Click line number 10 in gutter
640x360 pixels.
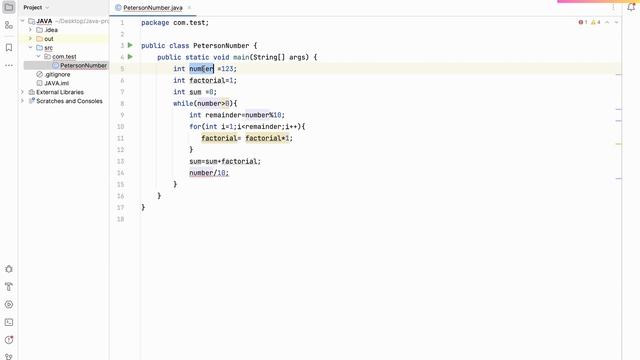pyautogui.click(x=120, y=127)
